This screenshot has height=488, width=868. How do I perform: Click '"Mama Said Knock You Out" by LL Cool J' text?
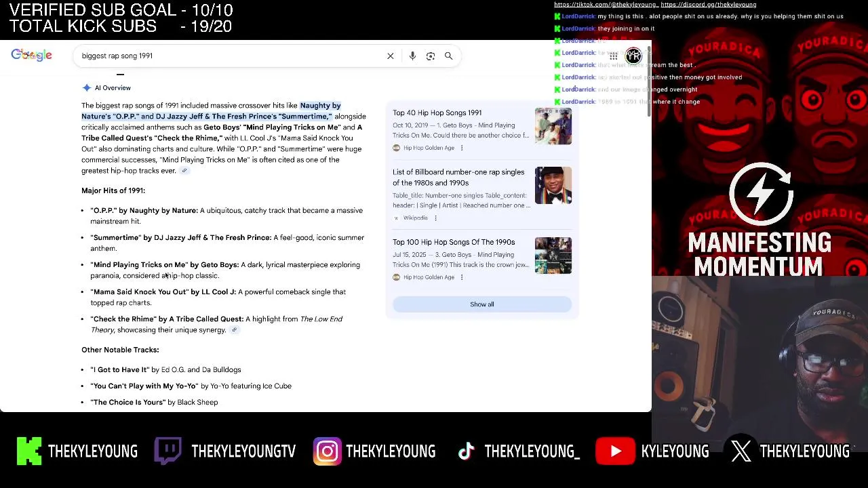tap(163, 292)
